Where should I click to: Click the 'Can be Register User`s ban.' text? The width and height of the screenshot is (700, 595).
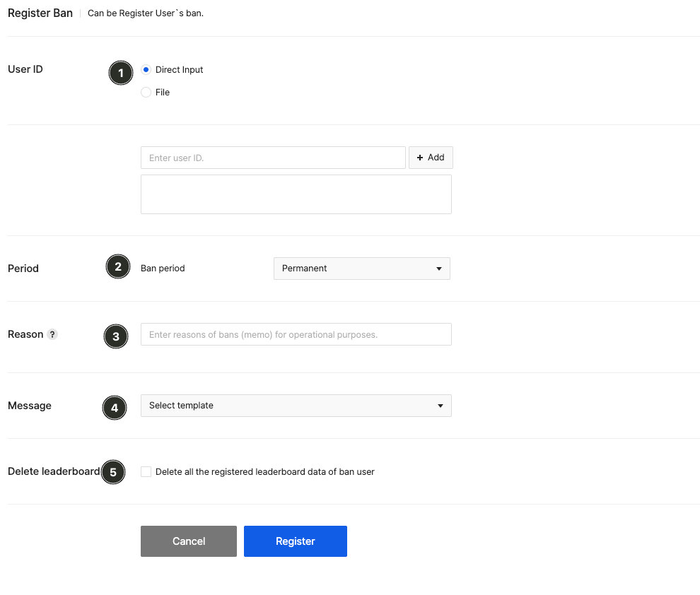tap(146, 13)
